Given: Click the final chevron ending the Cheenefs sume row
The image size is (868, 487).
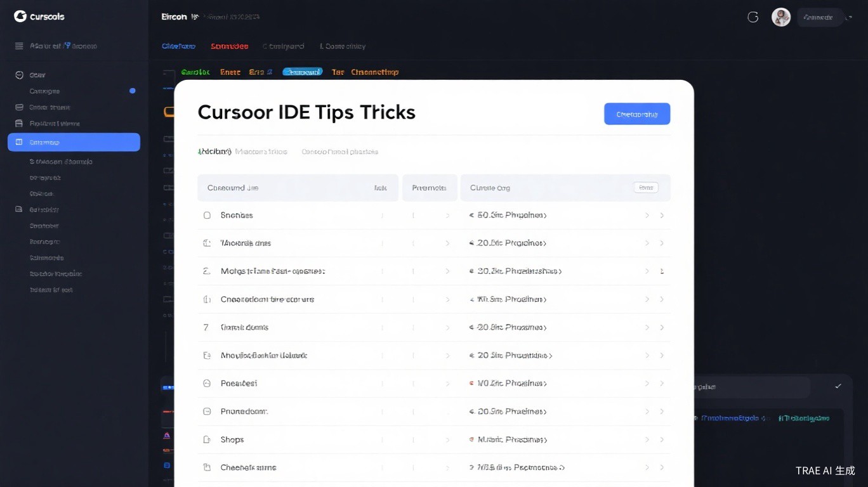Looking at the screenshot, I should pyautogui.click(x=662, y=467).
